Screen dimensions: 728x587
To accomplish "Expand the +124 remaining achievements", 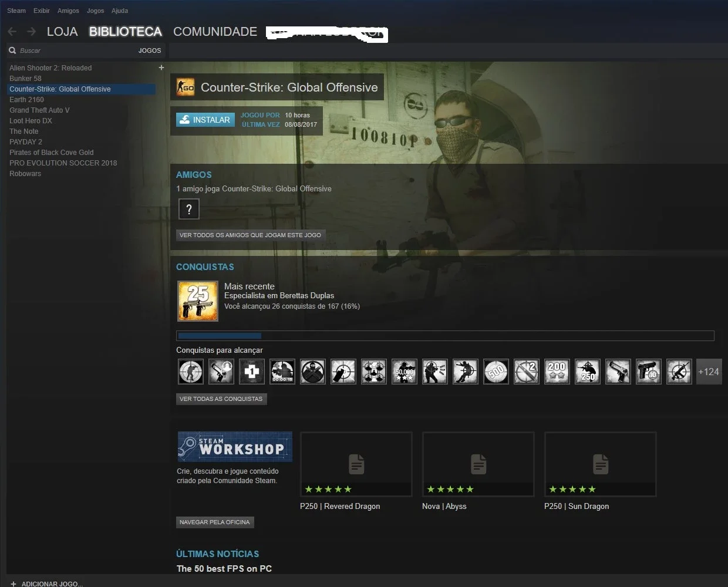I will [x=709, y=372].
